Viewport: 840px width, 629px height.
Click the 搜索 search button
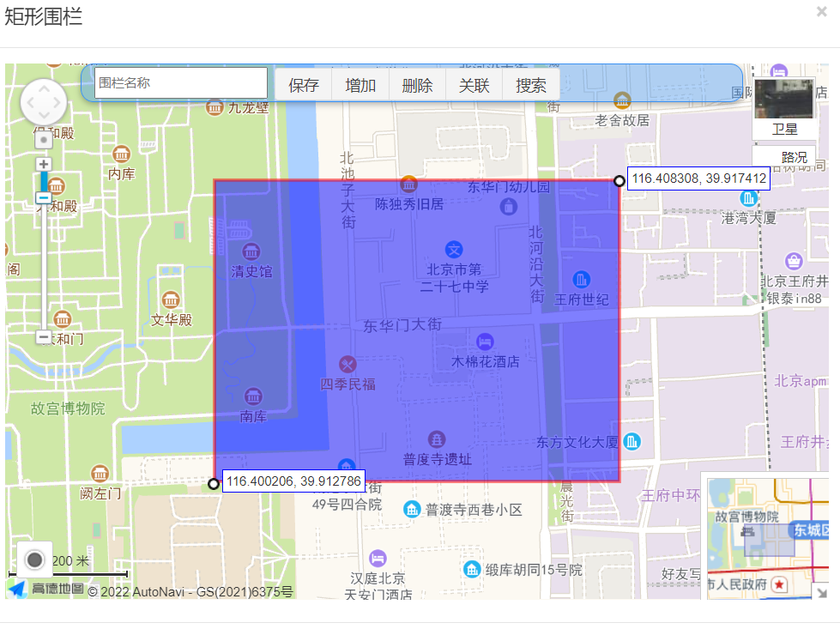click(531, 85)
